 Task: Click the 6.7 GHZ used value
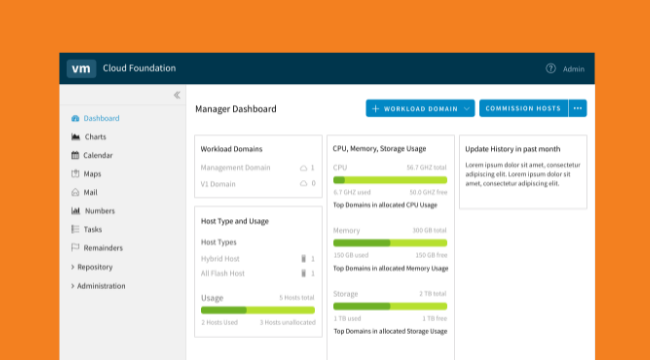352,192
